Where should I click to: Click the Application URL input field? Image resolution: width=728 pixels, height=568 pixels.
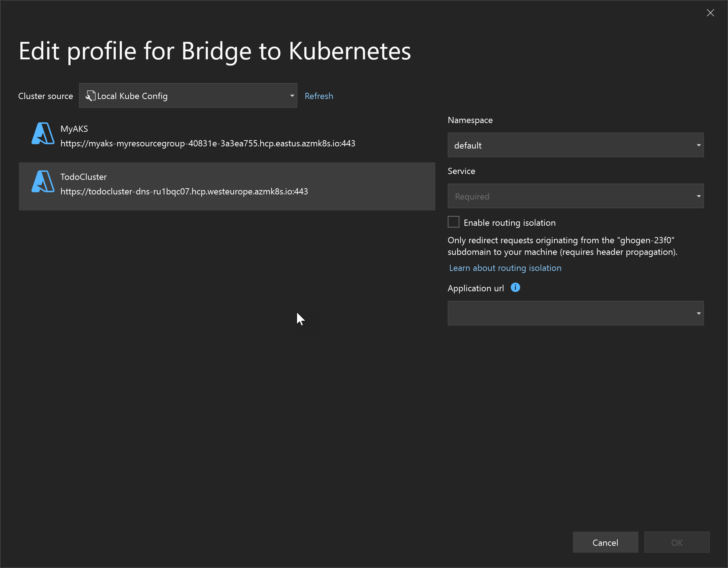[x=575, y=313]
